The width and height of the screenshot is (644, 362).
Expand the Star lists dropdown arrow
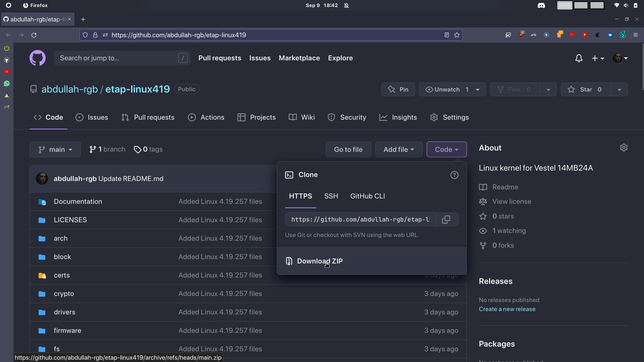[619, 89]
